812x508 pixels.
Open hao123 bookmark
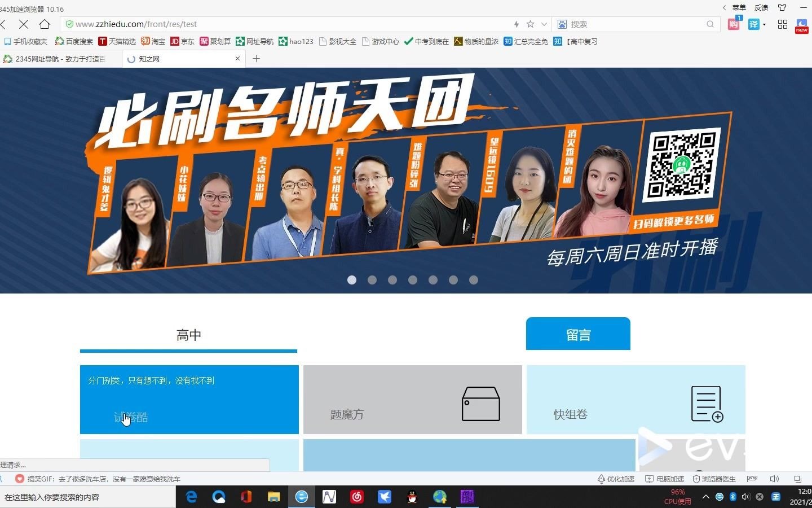click(296, 41)
